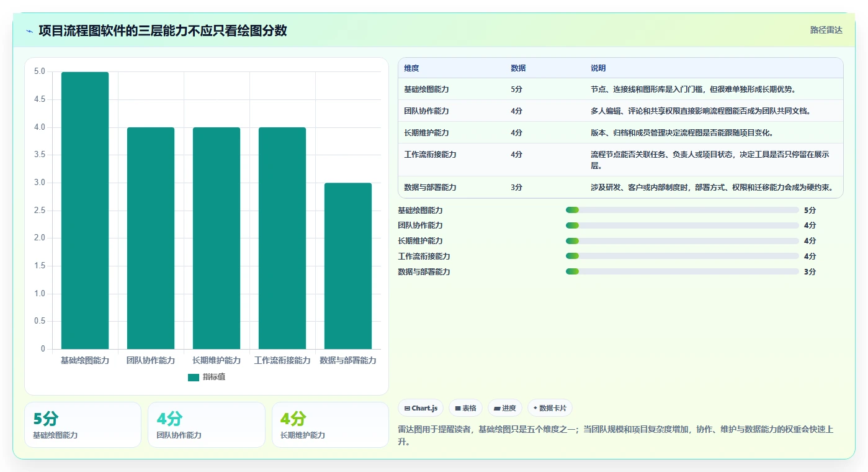Image resolution: width=868 pixels, height=472 pixels.
Task: Click the 基础绘图能力 progress bar
Action: click(x=682, y=210)
